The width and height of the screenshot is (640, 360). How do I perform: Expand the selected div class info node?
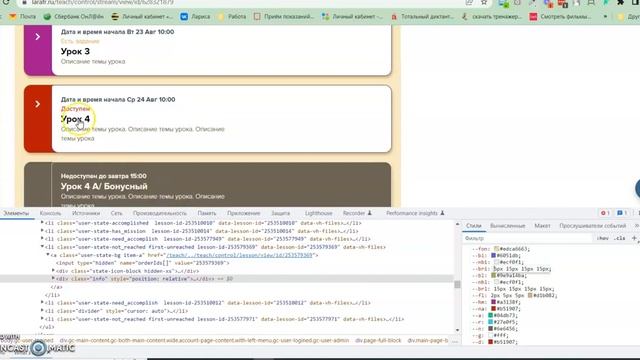[53, 279]
